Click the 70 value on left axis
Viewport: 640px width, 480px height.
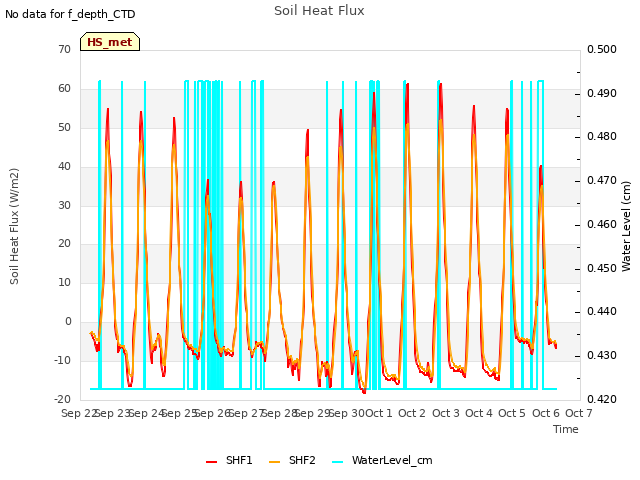(64, 50)
